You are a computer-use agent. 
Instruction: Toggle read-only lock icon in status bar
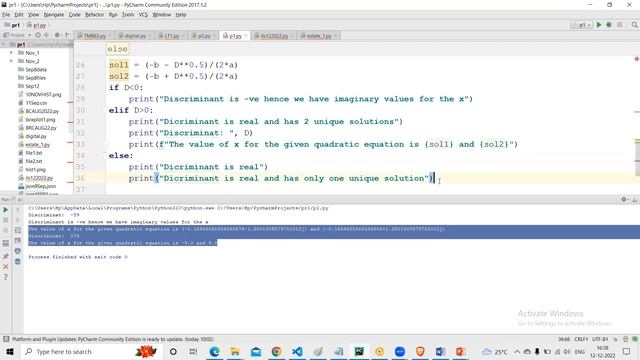point(616,339)
